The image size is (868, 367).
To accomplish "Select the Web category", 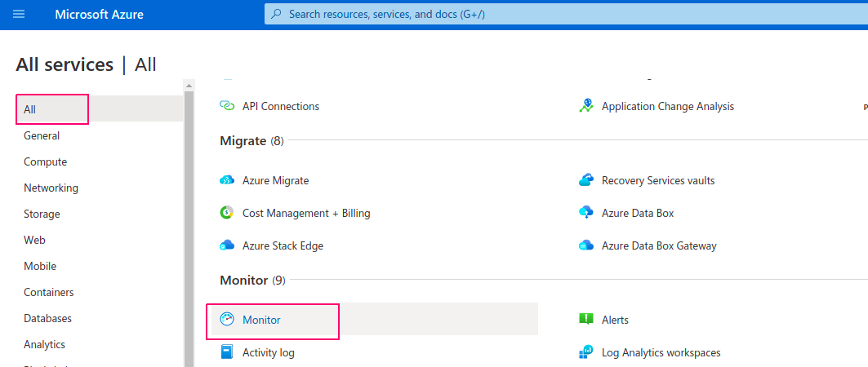I will 34,240.
